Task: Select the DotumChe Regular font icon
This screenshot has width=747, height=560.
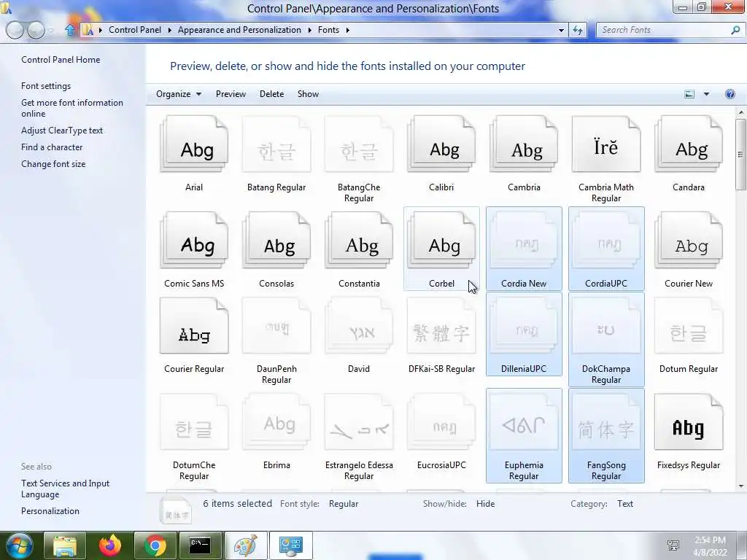Action: point(194,422)
